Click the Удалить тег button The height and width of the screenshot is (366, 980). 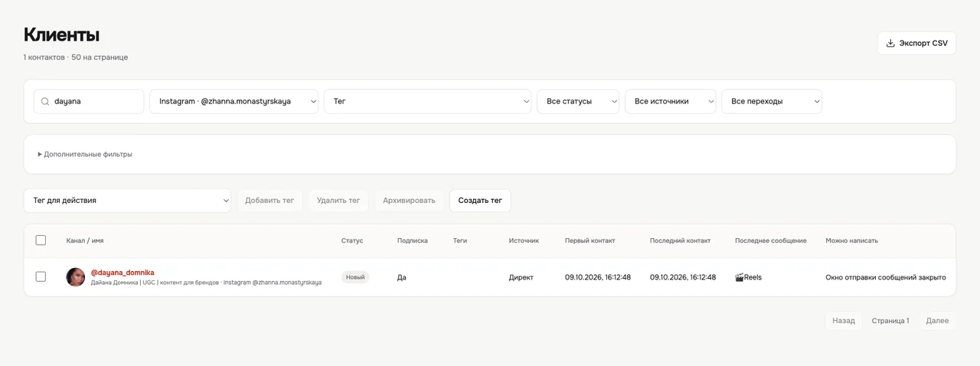pyautogui.click(x=338, y=201)
